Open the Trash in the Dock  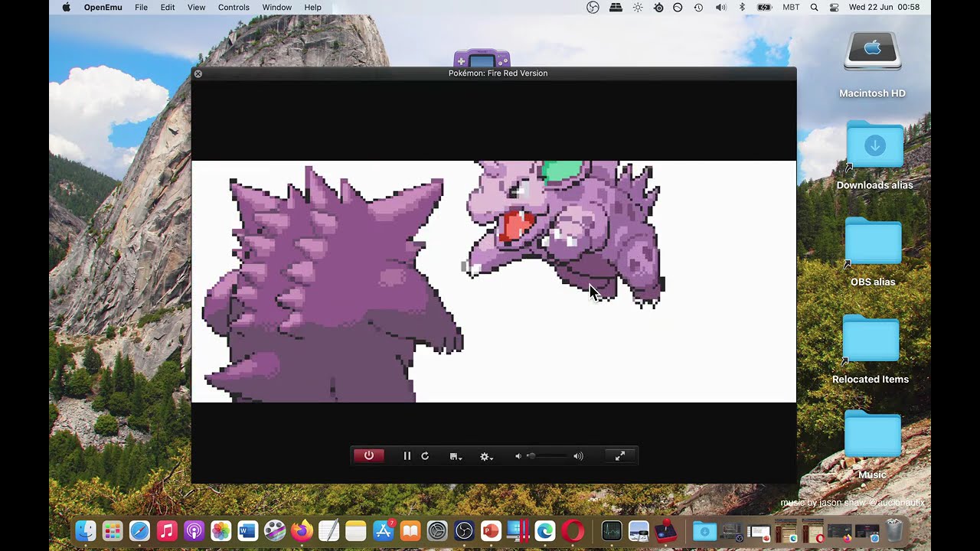pyautogui.click(x=894, y=530)
